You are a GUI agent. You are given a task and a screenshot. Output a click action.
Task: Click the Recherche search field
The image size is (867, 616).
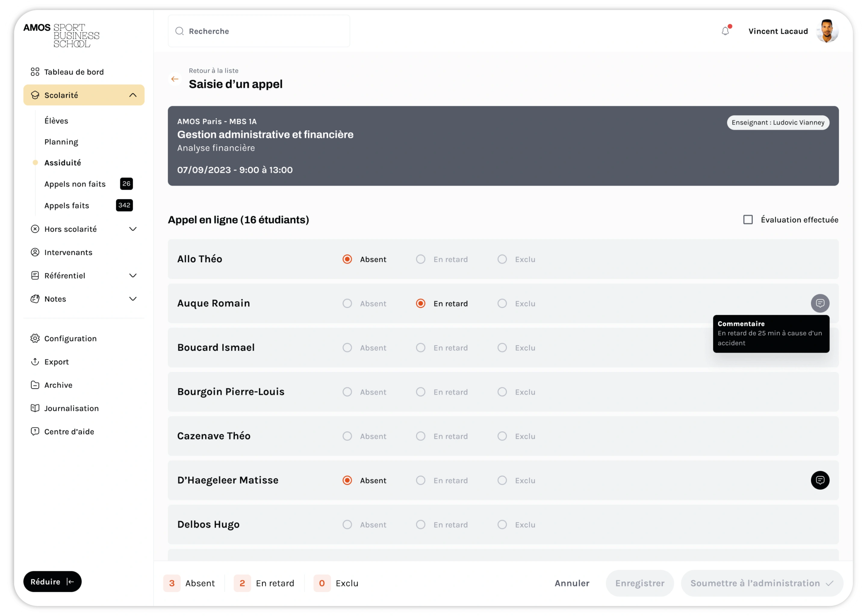(259, 31)
